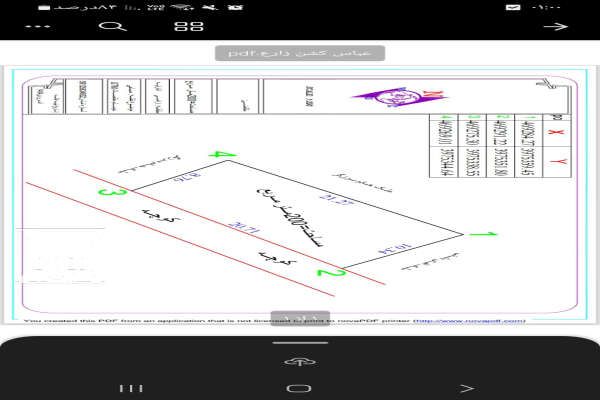Tap the purple stamp logo on drawing
Viewport: 600px width, 400px height.
tap(400, 96)
